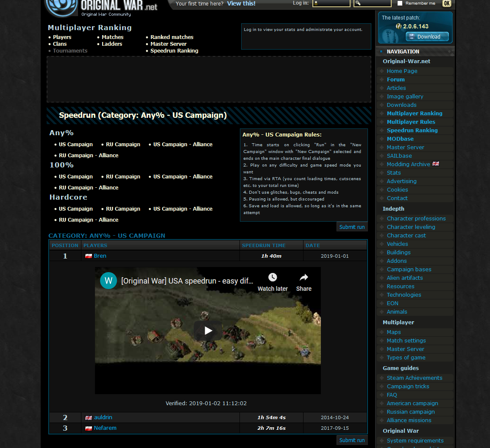Click the Polish flag next to Bren
490x448 pixels.
[89, 256]
